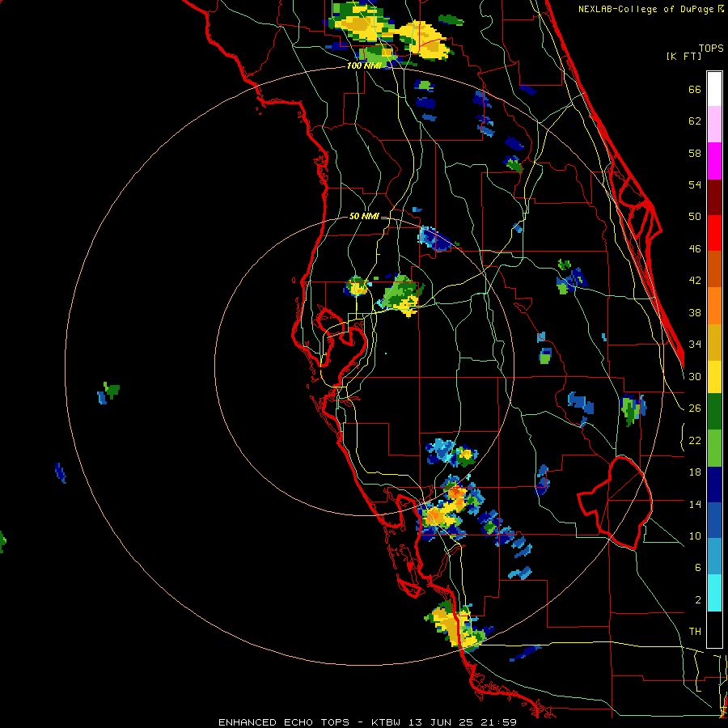Click the 6 value on legend
This screenshot has height=728, width=728.
click(697, 568)
